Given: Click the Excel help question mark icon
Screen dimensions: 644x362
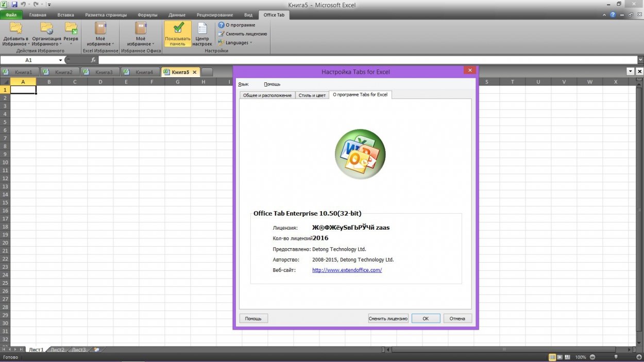Looking at the screenshot, I should pos(613,15).
